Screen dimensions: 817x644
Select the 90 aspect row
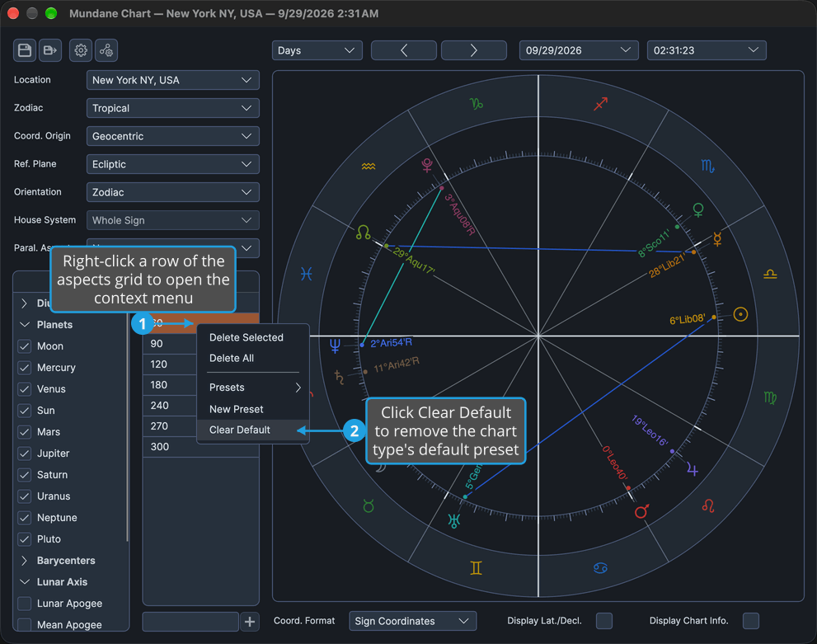pyautogui.click(x=171, y=344)
